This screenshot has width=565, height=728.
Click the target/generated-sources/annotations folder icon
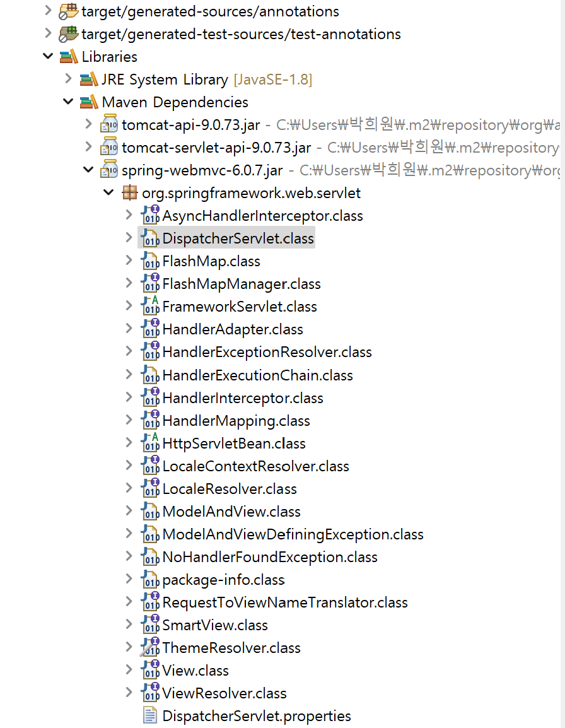[x=69, y=11]
